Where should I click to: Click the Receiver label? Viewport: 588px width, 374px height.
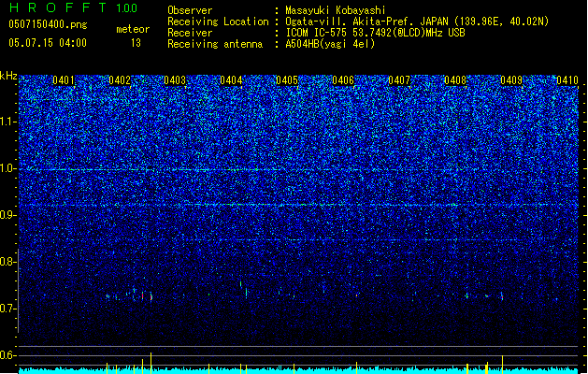(x=190, y=33)
